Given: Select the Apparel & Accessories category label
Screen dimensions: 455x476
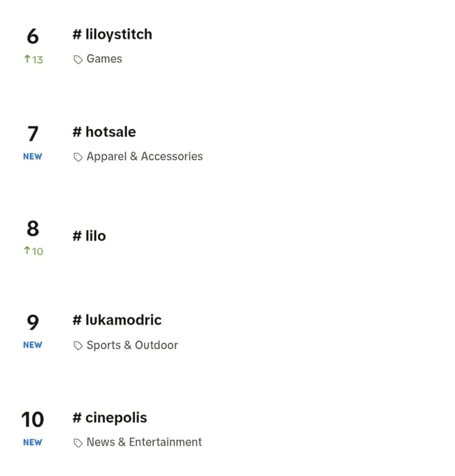Looking at the screenshot, I should pyautogui.click(x=144, y=156).
